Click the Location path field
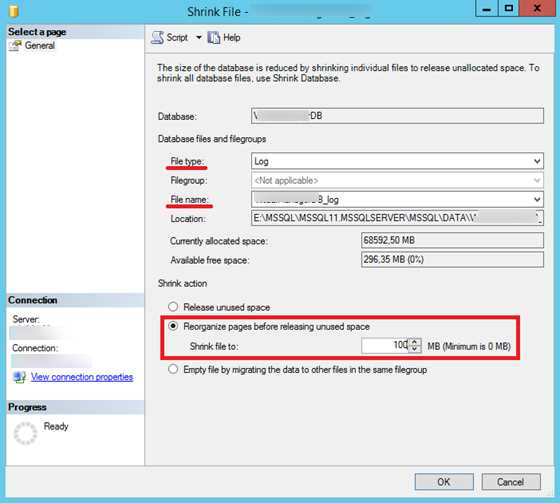This screenshot has height=503, width=560. 397,218
